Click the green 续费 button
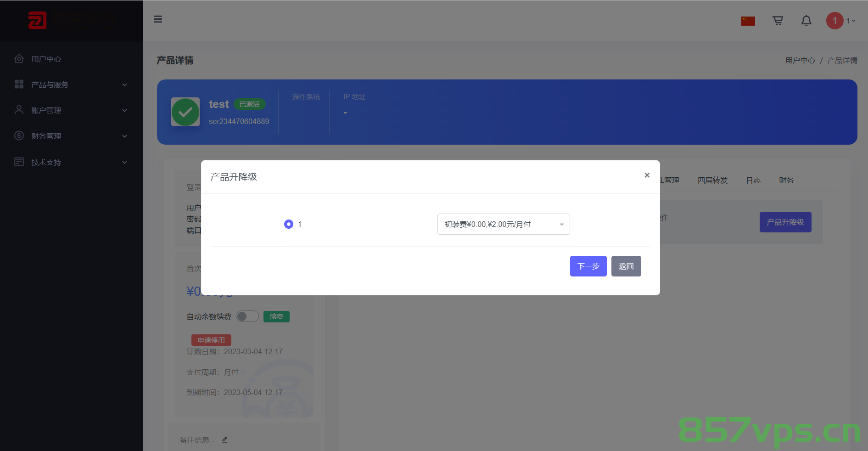868x451 pixels. (x=276, y=316)
